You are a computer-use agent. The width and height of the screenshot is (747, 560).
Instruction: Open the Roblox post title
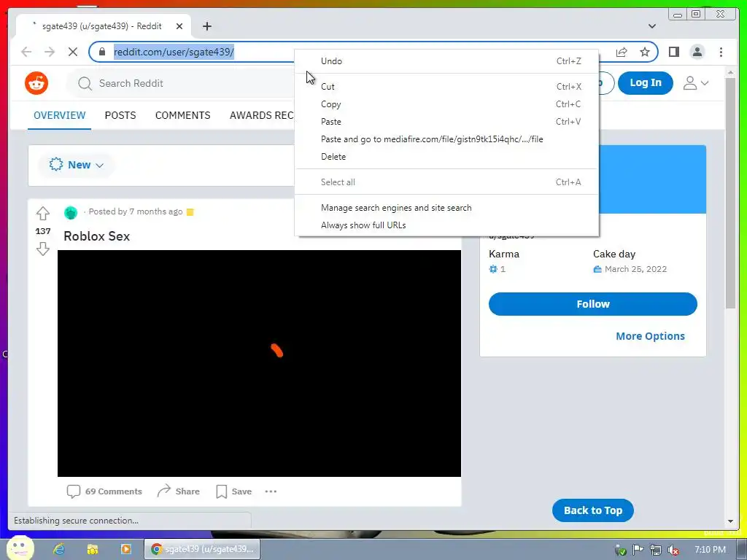[97, 236]
